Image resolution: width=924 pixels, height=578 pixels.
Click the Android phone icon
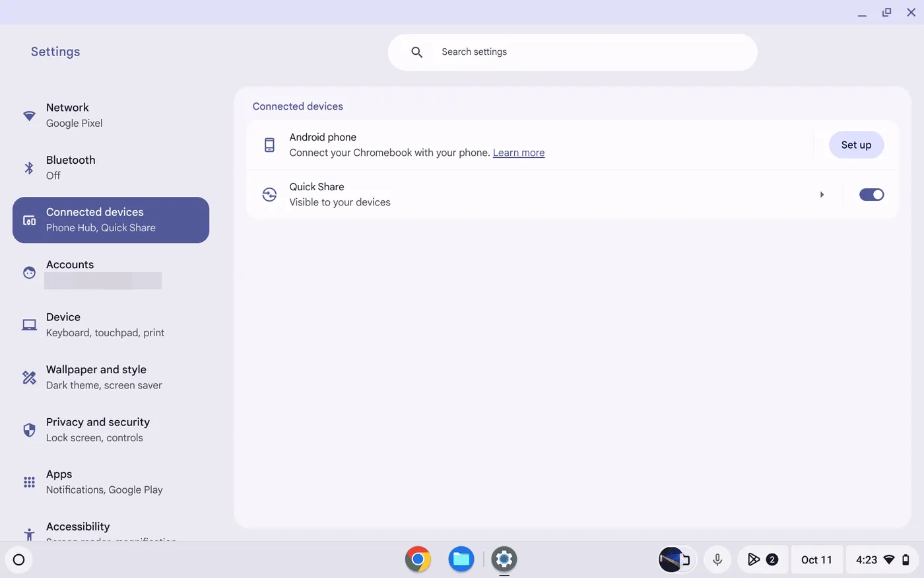click(269, 145)
